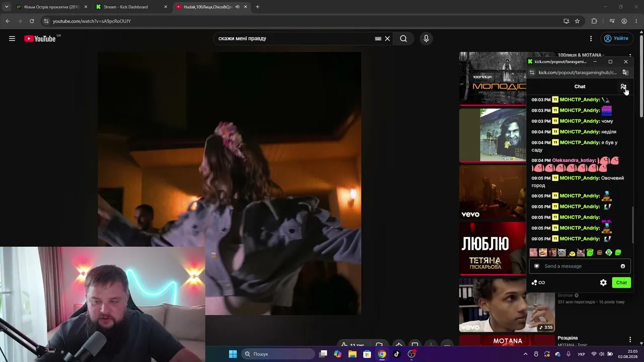The width and height of the screenshot is (644, 362).
Task: Open File Explorer from the taskbar
Action: tap(353, 354)
